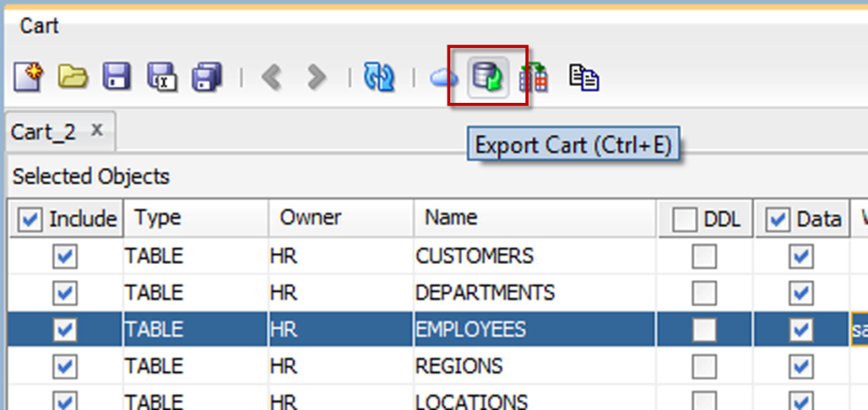Save the cart with floppy icon
868x410 pixels.
[117, 77]
